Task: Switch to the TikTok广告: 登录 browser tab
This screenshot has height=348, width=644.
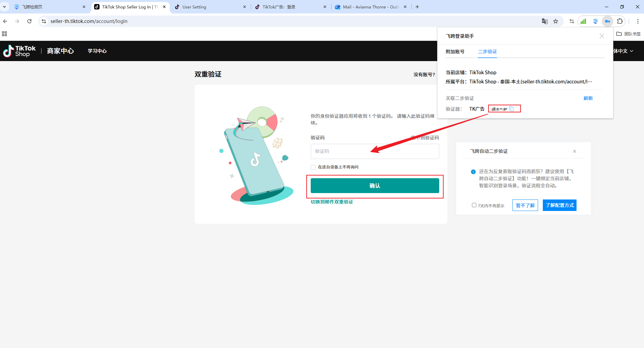Action: (x=291, y=7)
